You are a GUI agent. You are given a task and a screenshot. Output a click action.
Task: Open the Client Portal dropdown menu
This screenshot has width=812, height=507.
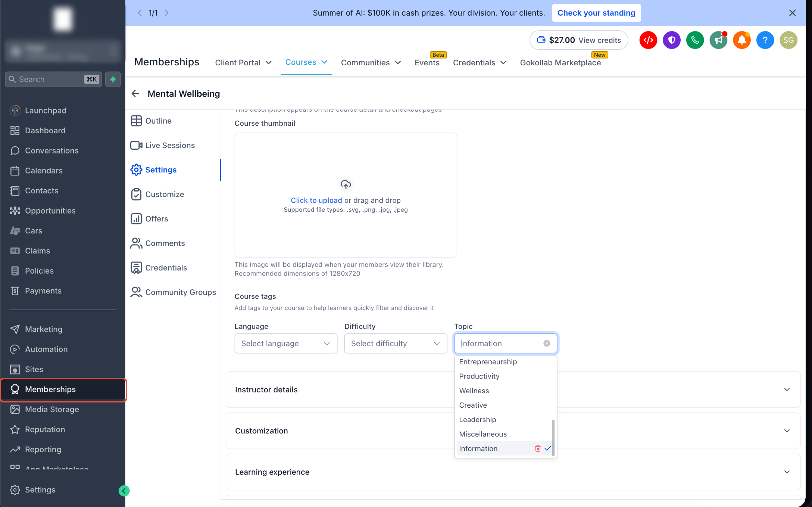click(243, 63)
